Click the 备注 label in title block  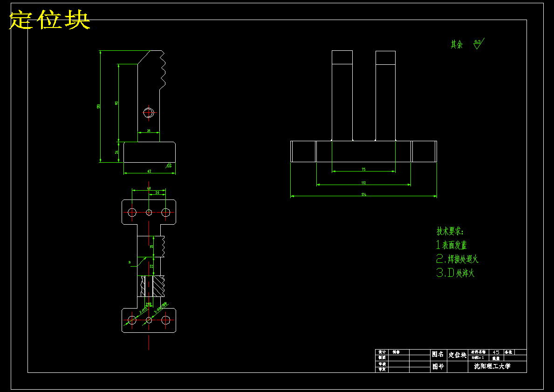pos(508,352)
